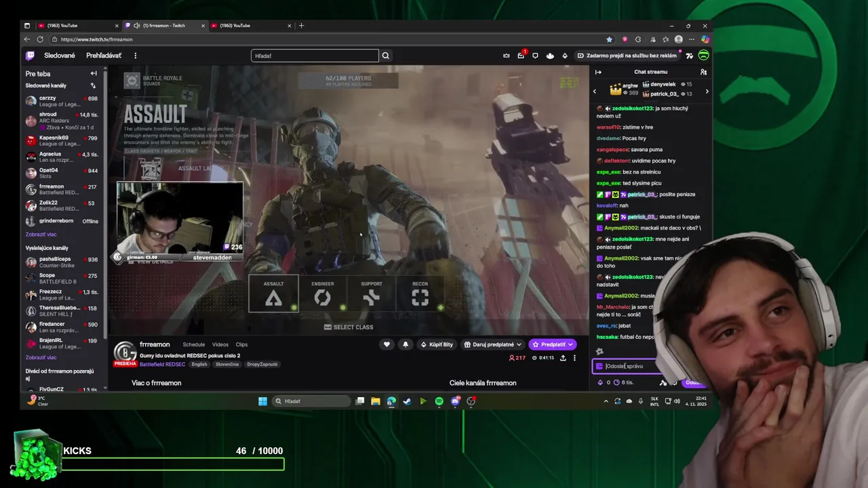Expand followed channels via first Zobraziť viac

click(x=41, y=235)
